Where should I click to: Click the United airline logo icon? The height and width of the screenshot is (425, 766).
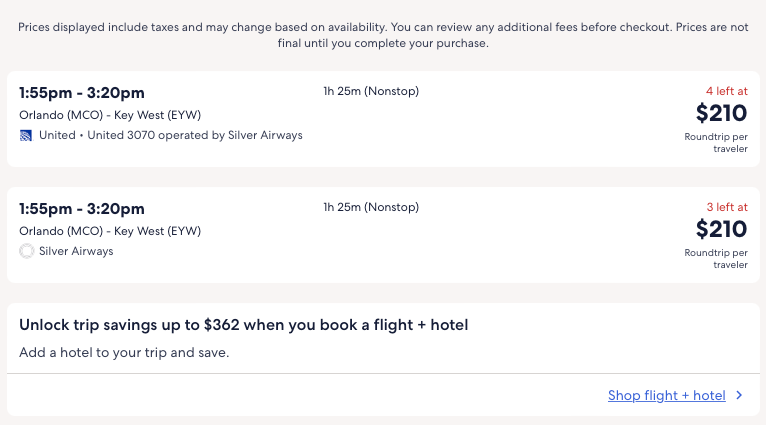point(27,135)
